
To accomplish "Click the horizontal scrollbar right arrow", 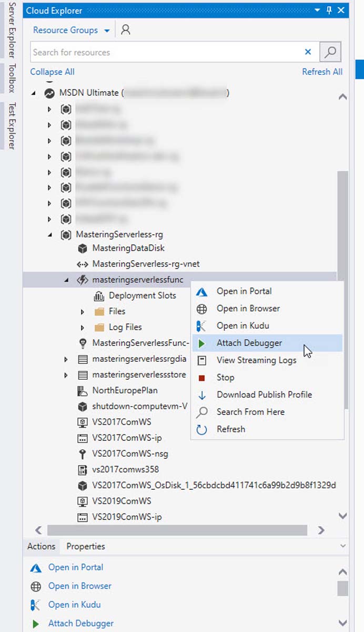I will point(321,530).
